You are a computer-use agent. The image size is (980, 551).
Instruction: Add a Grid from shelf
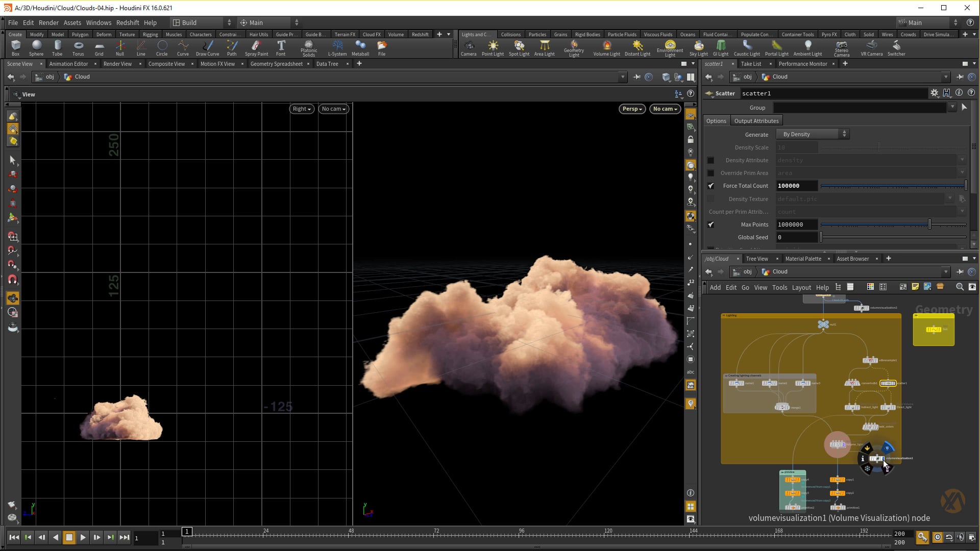pyautogui.click(x=99, y=48)
